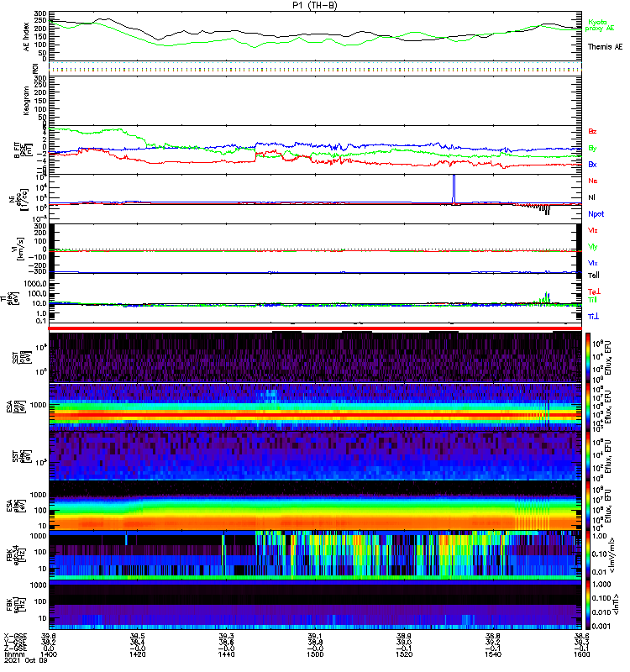Click the "0.001" tick on the nT color bar
The width and height of the screenshot is (630, 672).
point(601,626)
